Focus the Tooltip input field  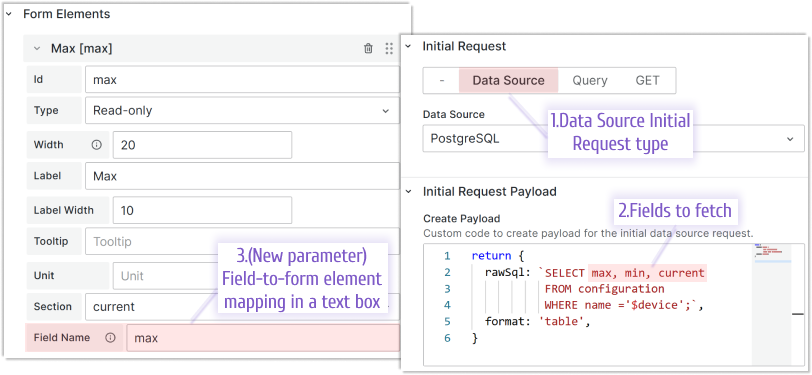coord(242,241)
